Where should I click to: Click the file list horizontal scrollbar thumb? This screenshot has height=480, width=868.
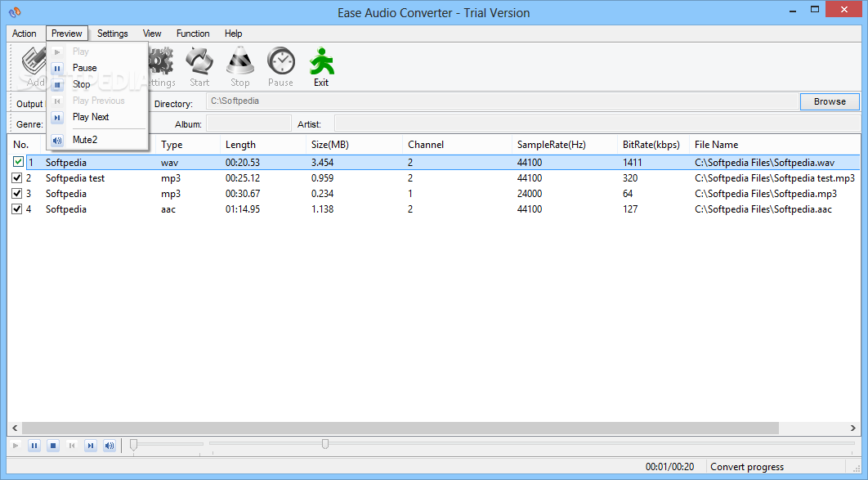point(400,428)
